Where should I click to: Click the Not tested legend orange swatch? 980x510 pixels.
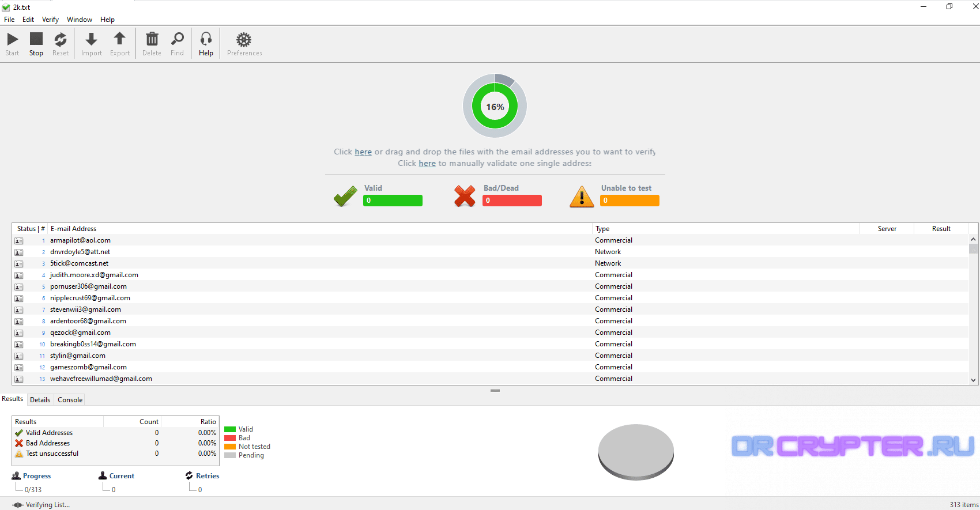click(x=230, y=447)
